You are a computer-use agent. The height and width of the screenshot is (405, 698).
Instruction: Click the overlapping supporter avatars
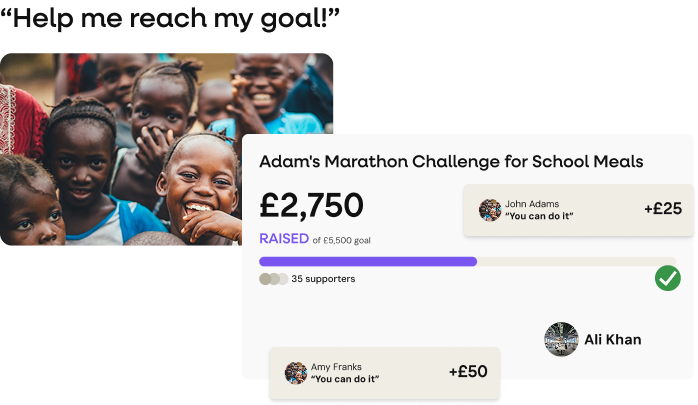click(273, 279)
